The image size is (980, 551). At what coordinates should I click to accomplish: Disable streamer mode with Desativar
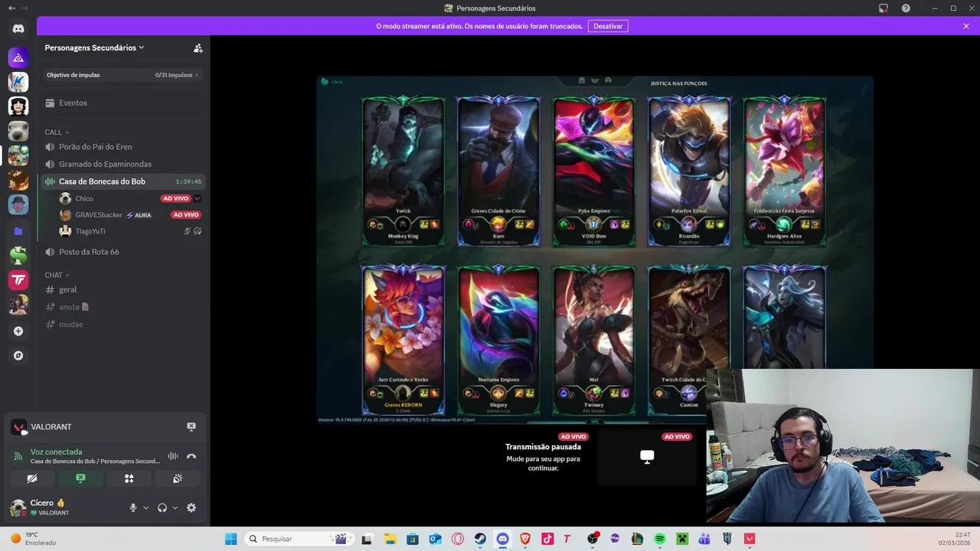coord(608,26)
